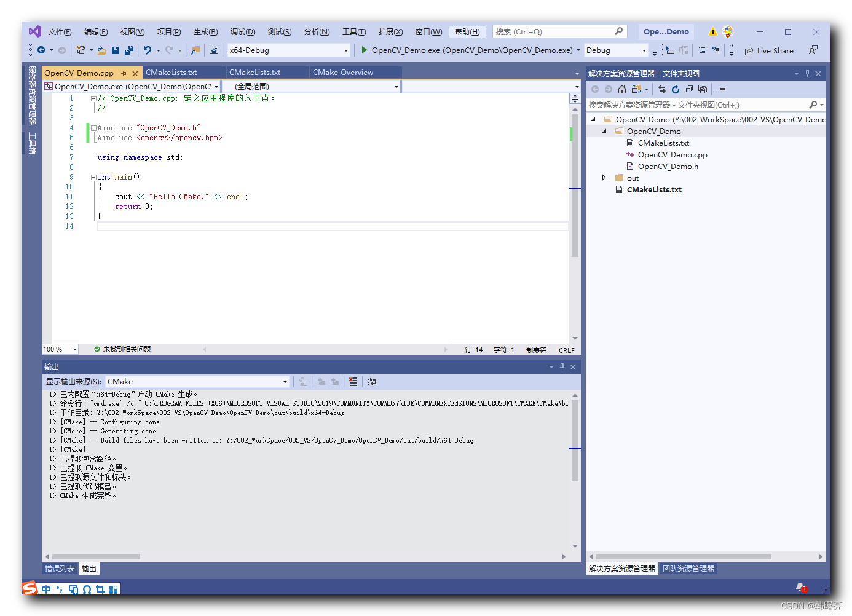Screen dimensions: 852x616
Task: Open the feedback icon beside Live Share
Action: click(813, 50)
